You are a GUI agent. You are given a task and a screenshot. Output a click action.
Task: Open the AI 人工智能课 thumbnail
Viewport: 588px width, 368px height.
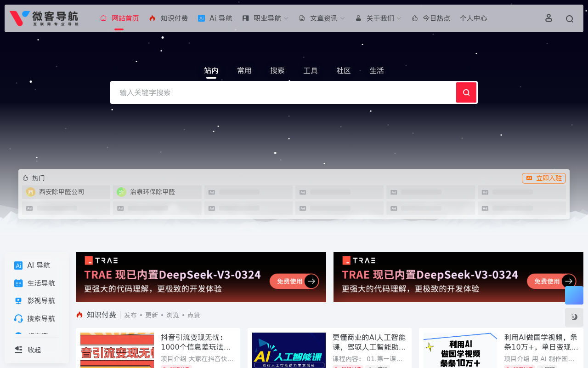[x=289, y=350]
